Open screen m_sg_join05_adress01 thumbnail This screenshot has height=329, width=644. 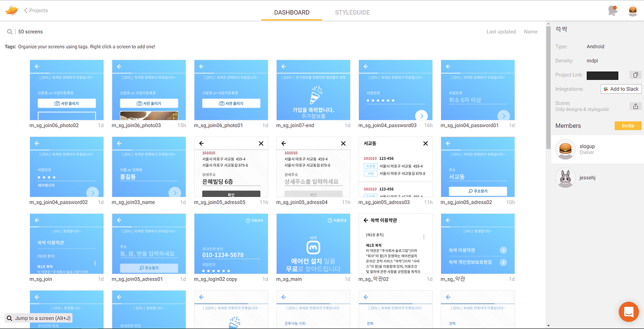click(x=149, y=243)
